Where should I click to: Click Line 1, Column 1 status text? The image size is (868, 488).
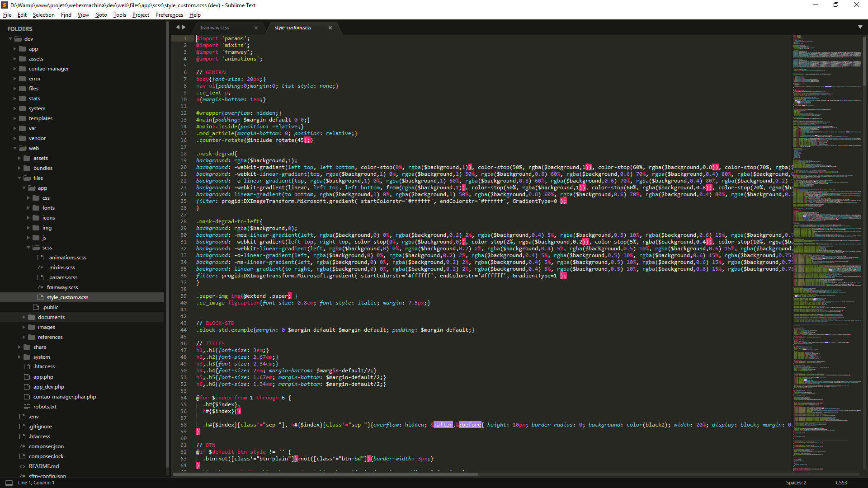tap(36, 483)
